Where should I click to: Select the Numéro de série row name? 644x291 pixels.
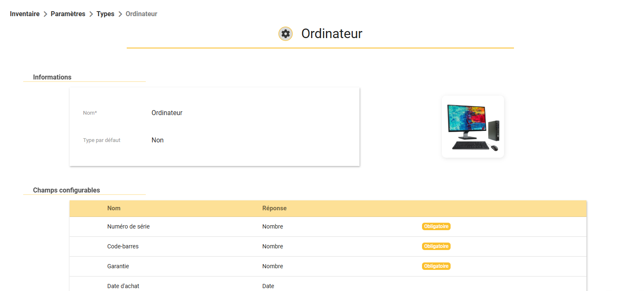pyautogui.click(x=128, y=226)
